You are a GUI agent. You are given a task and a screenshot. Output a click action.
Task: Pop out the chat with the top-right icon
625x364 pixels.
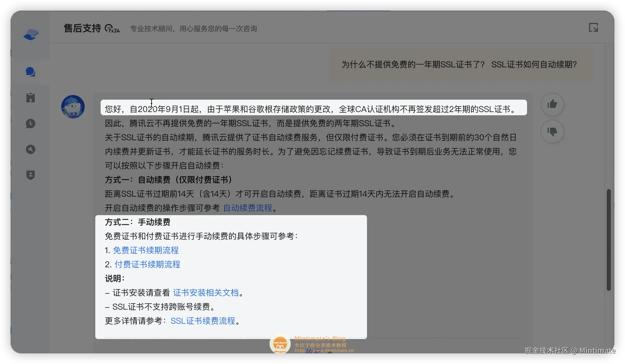coord(594,27)
